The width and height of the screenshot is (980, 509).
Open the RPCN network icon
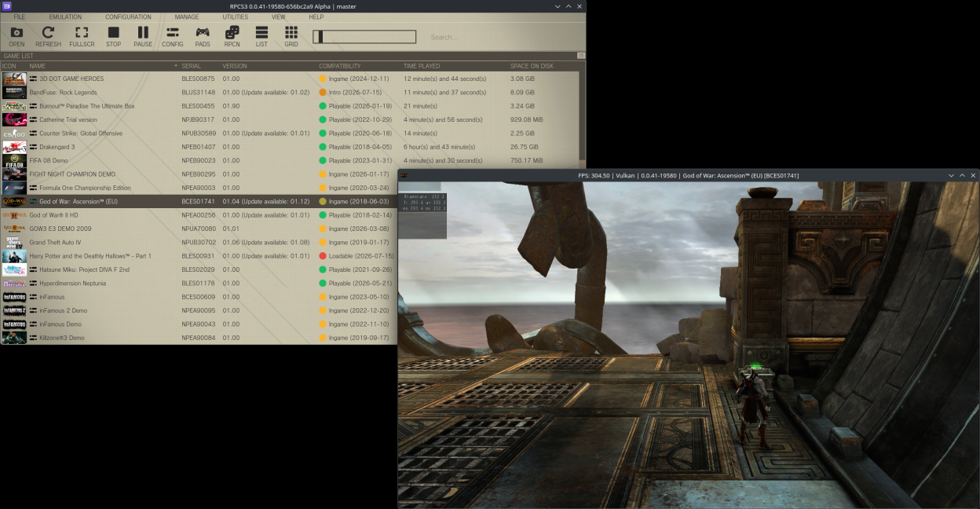point(232,36)
